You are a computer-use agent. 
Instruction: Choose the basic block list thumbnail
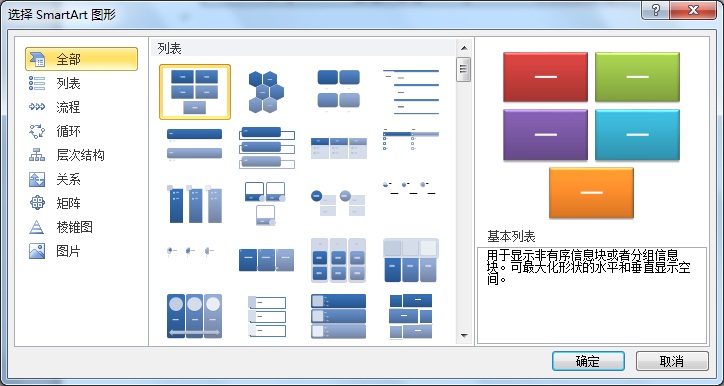[x=195, y=92]
